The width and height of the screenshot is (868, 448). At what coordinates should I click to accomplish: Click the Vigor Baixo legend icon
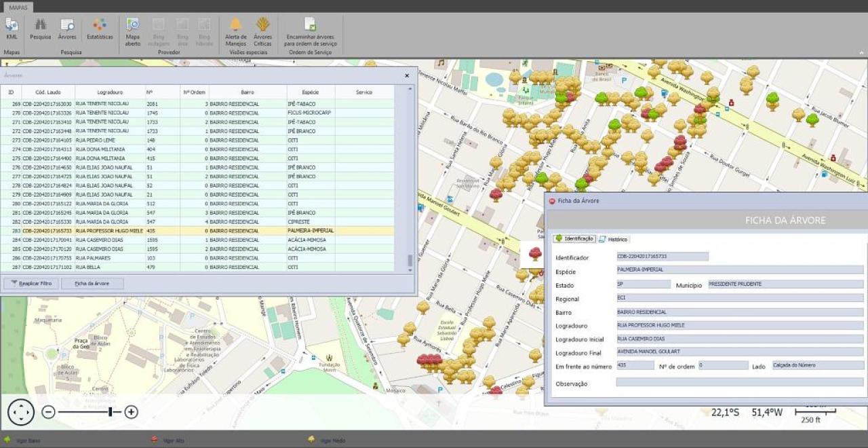pyautogui.click(x=7, y=440)
